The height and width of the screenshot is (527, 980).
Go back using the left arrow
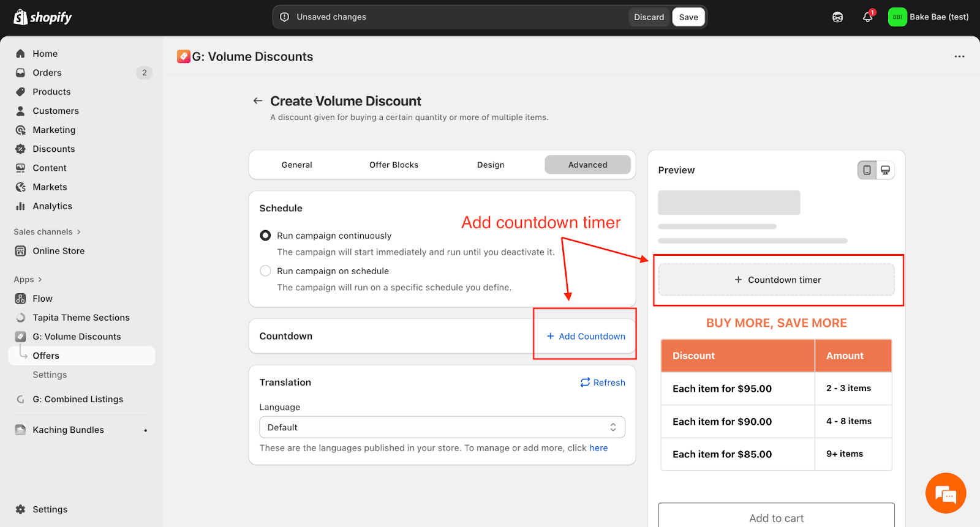[258, 101]
